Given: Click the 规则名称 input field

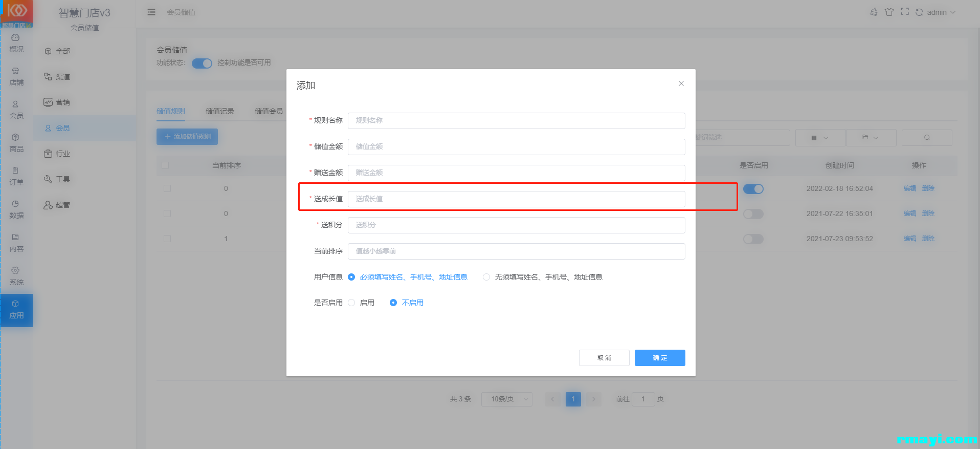Looking at the screenshot, I should point(516,121).
